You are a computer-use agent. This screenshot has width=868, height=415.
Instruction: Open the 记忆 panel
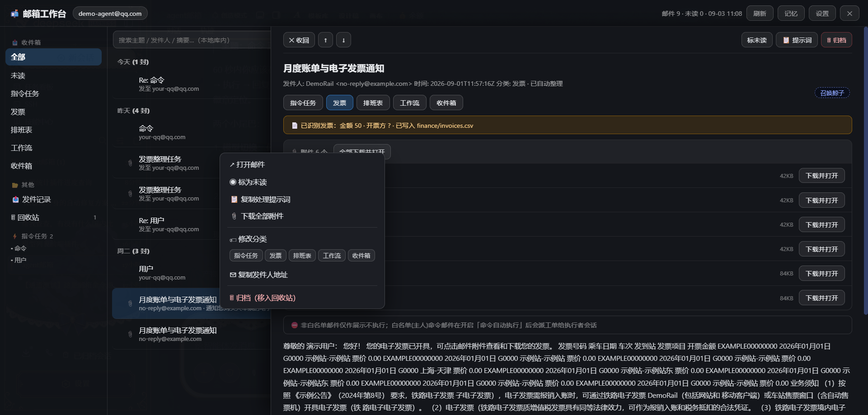(x=791, y=14)
